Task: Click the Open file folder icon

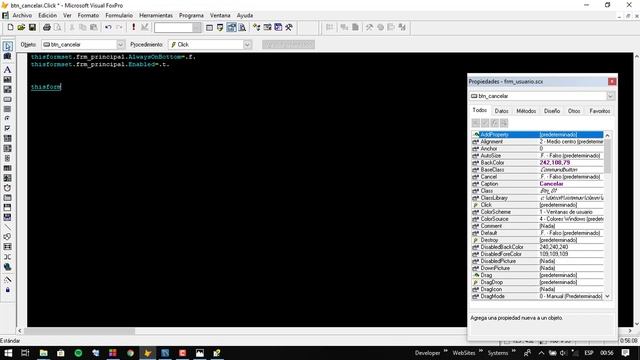Action: tap(21, 27)
